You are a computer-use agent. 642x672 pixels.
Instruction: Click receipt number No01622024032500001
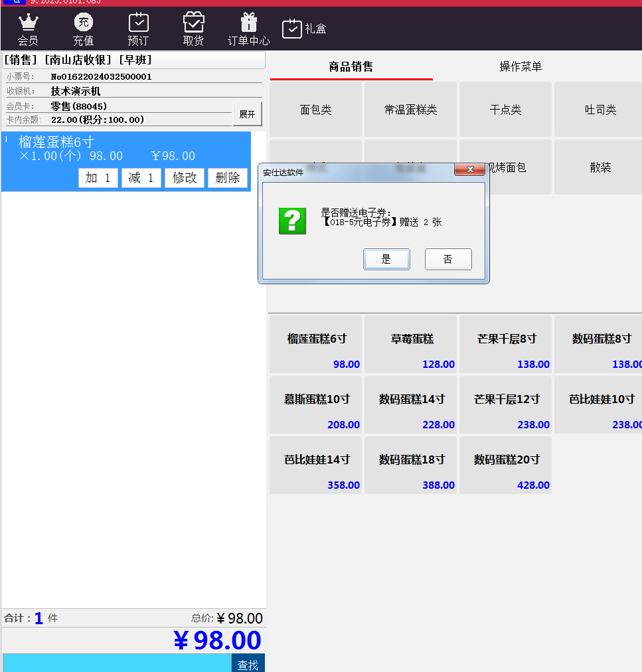tap(101, 77)
